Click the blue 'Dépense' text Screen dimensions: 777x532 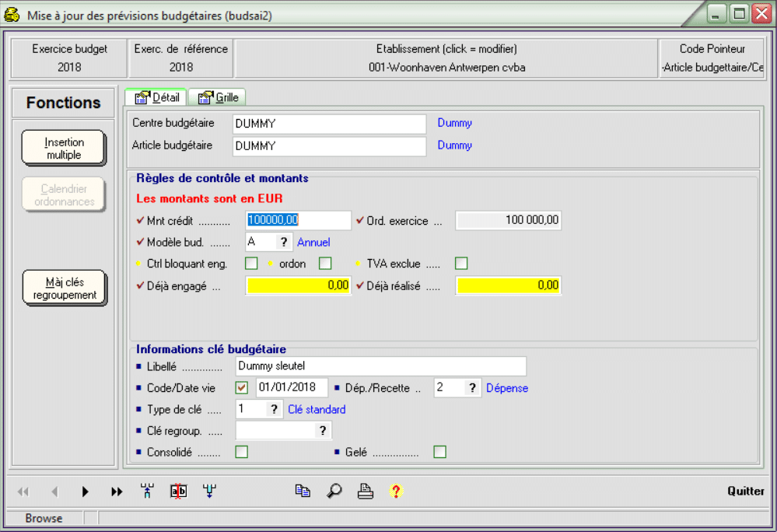click(x=507, y=388)
